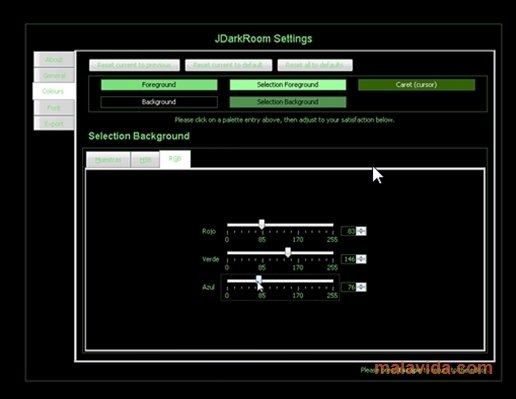Choose the Selection Foreground palette entry
516x399 pixels.
pyautogui.click(x=288, y=85)
